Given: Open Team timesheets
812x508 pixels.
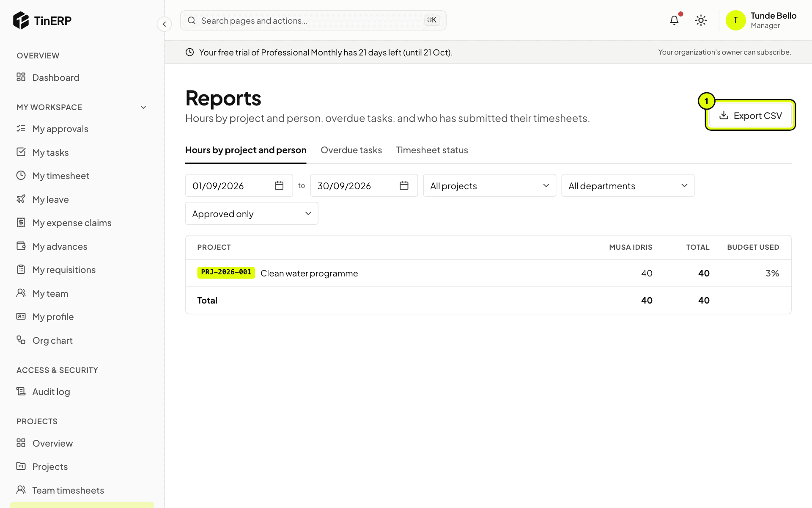Looking at the screenshot, I should point(82,490).
